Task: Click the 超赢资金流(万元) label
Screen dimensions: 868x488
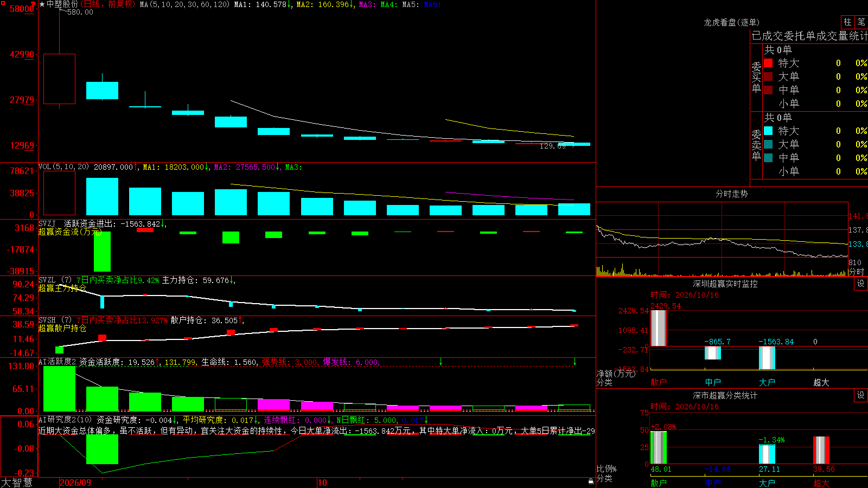Action: [70, 232]
